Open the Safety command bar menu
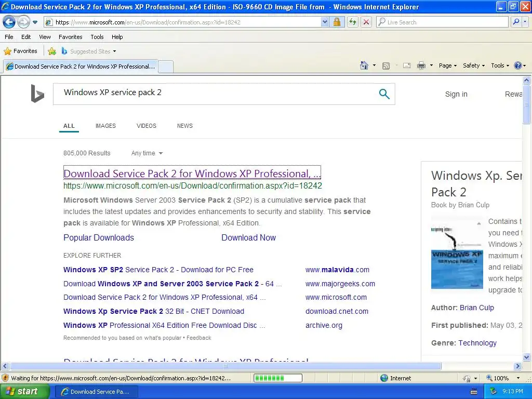Viewport: 532px width, 399px height. click(474, 65)
